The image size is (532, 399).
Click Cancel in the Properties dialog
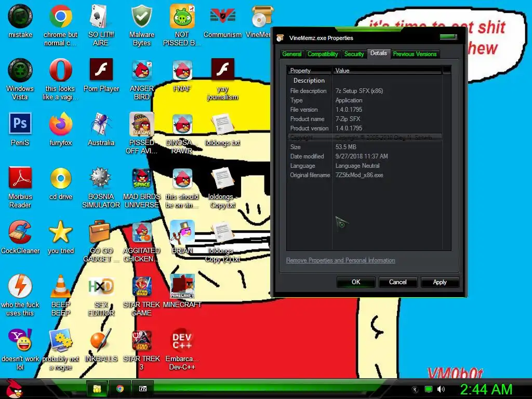(x=397, y=282)
